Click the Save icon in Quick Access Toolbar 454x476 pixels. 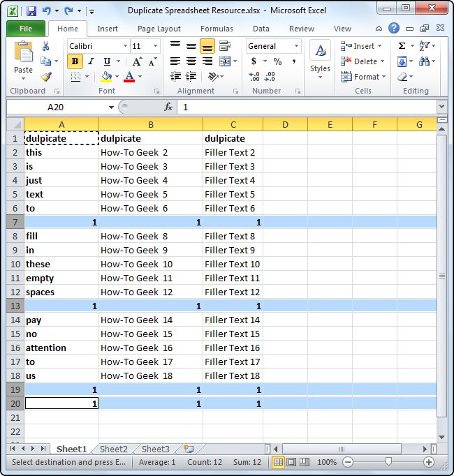[31, 11]
